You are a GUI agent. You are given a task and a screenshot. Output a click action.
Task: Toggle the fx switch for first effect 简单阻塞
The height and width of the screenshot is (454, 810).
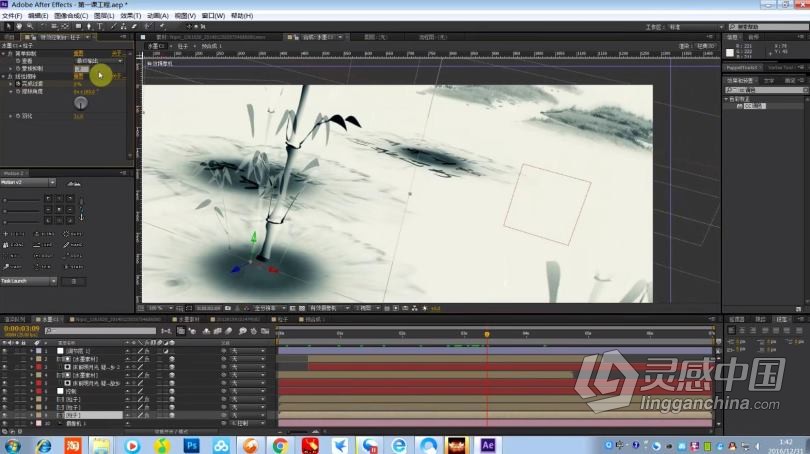11,53
